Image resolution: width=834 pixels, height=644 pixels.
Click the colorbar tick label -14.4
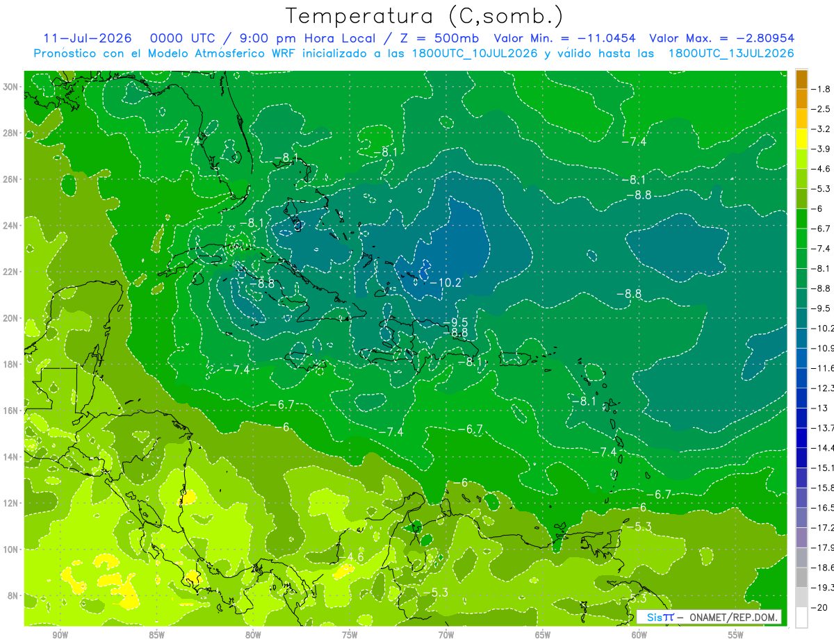click(x=822, y=447)
